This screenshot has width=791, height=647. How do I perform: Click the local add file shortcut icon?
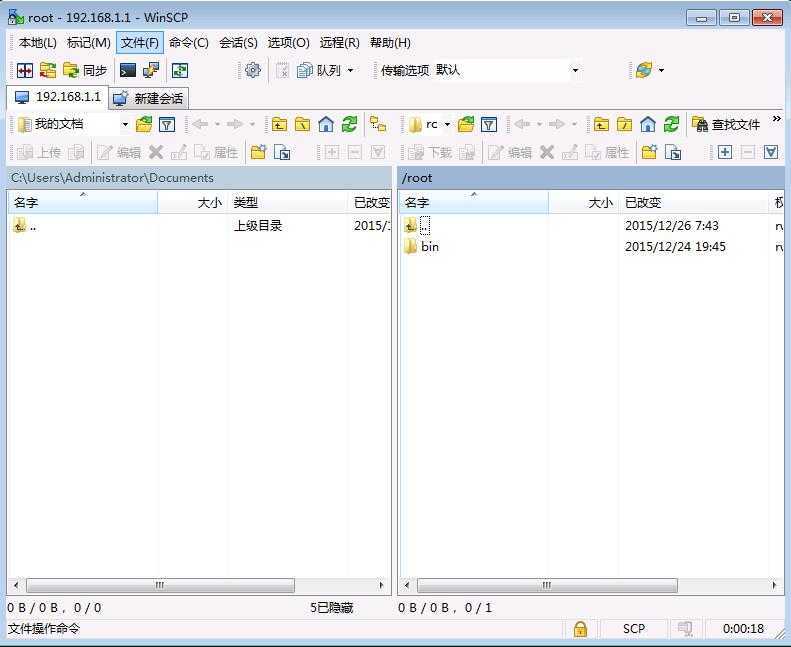[281, 152]
